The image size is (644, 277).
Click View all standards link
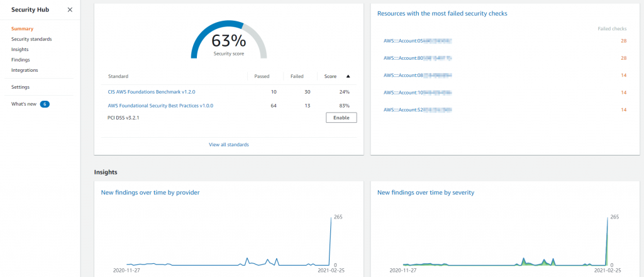pyautogui.click(x=229, y=145)
